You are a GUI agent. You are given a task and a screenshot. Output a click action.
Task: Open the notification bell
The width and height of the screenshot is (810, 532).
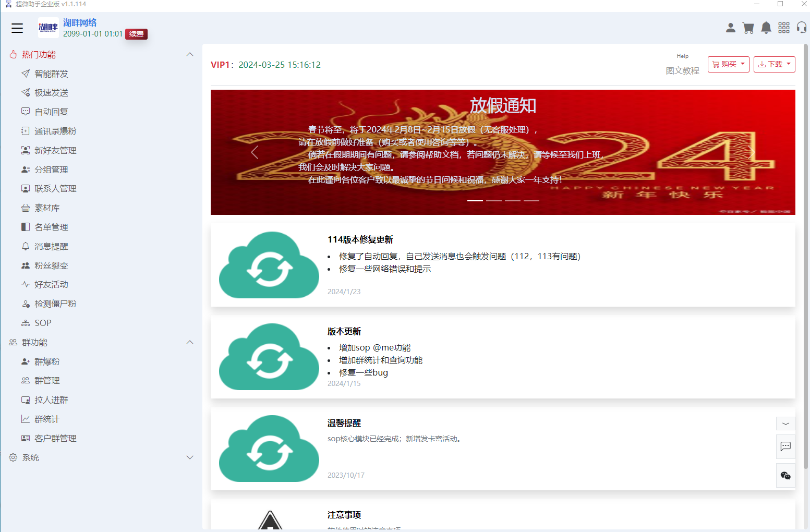(x=766, y=28)
